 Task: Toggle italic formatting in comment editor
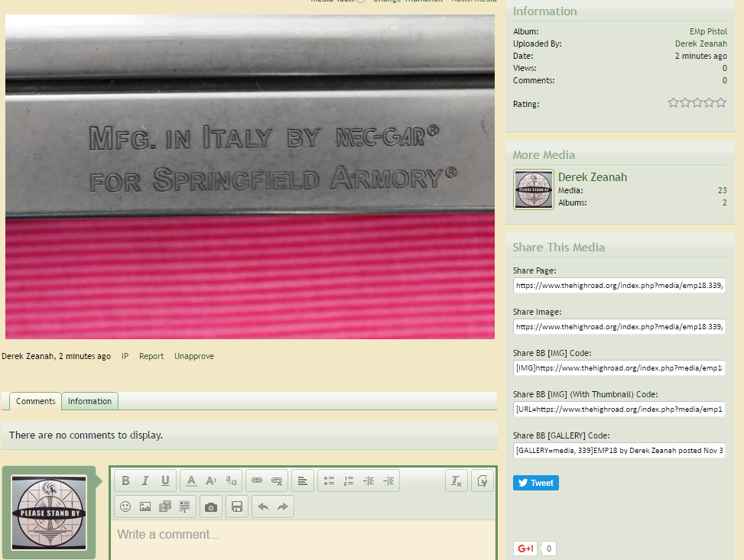click(x=145, y=481)
